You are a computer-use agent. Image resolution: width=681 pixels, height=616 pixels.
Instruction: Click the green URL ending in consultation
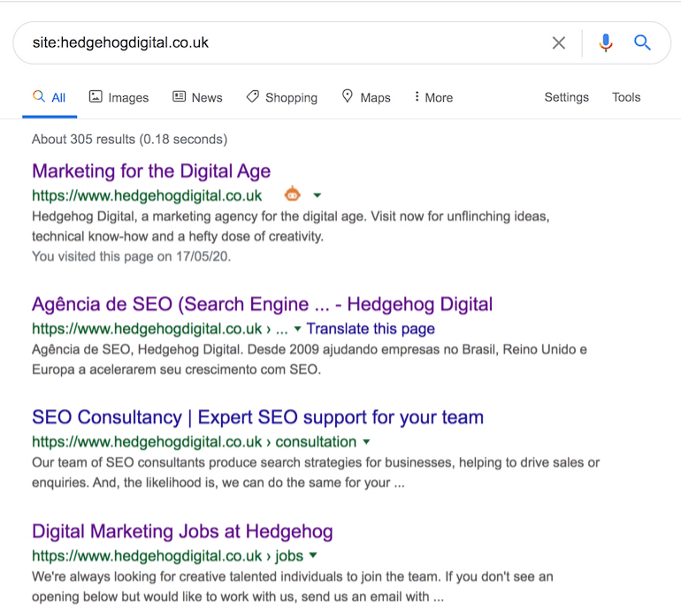point(195,442)
